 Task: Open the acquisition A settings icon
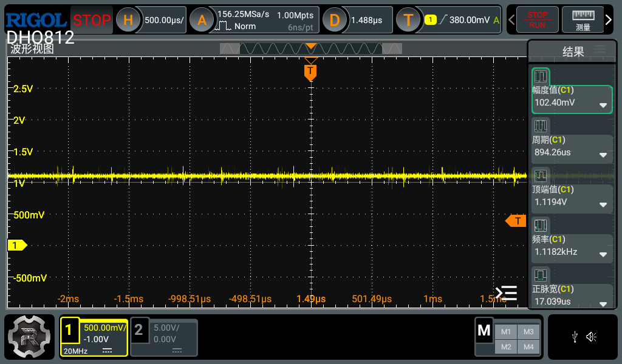[x=202, y=20]
